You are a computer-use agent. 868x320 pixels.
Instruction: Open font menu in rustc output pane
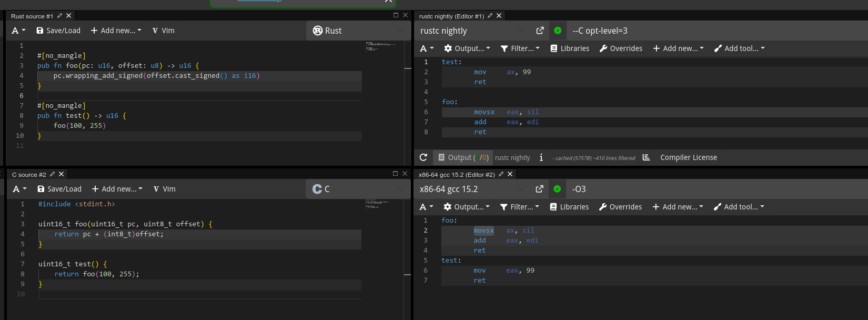coord(427,48)
